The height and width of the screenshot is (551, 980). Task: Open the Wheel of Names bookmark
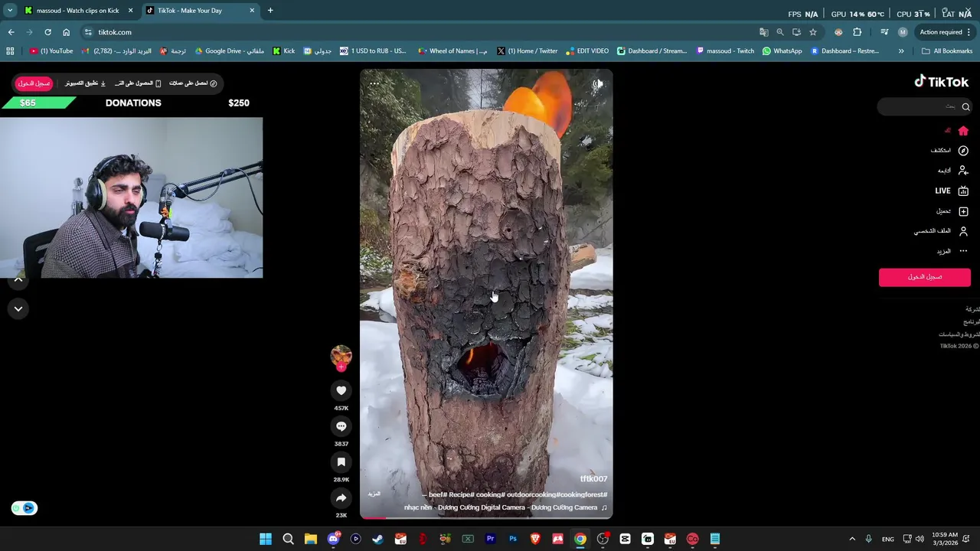pyautogui.click(x=452, y=51)
